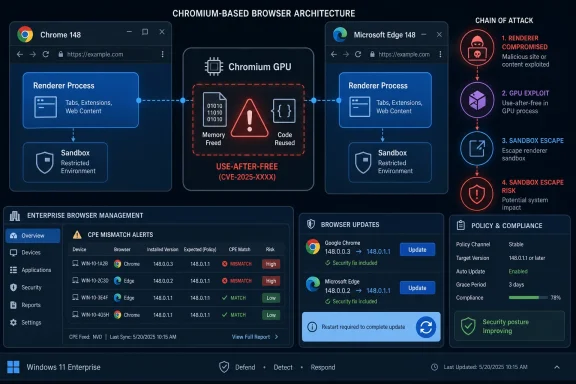Click the Chrome logo in the Chrome 148 window
576x384 pixels.
(25, 35)
